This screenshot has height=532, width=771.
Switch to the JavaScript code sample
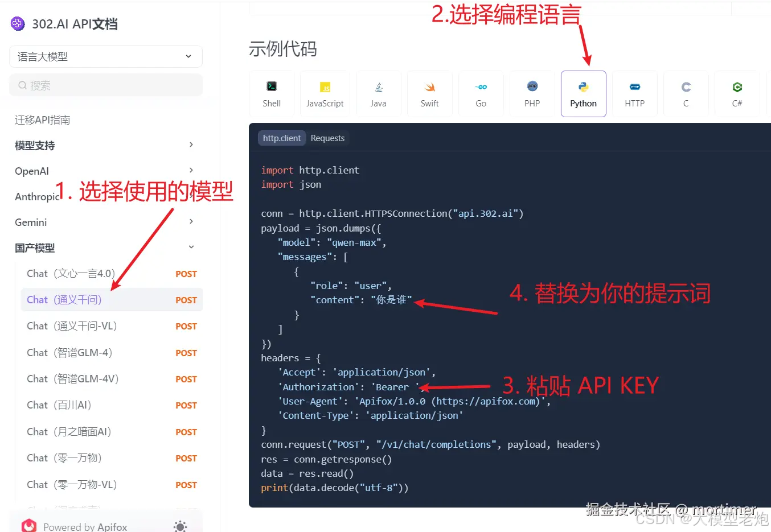pos(325,93)
